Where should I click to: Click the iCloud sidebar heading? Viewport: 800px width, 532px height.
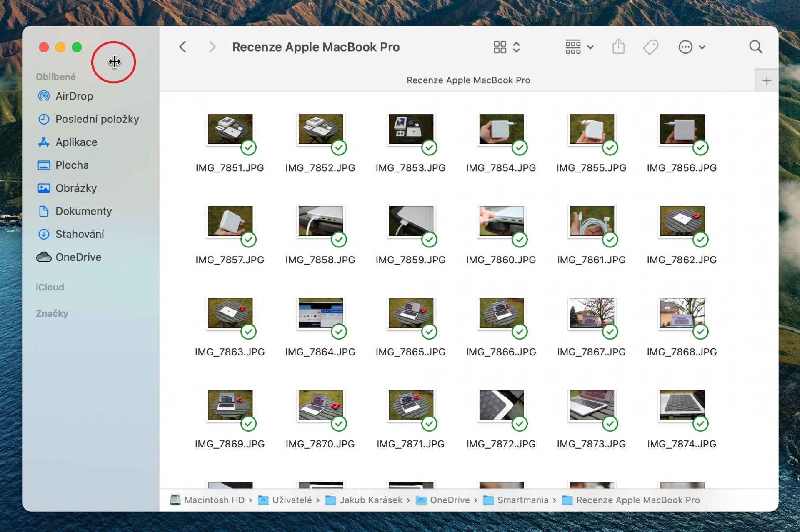coord(50,287)
